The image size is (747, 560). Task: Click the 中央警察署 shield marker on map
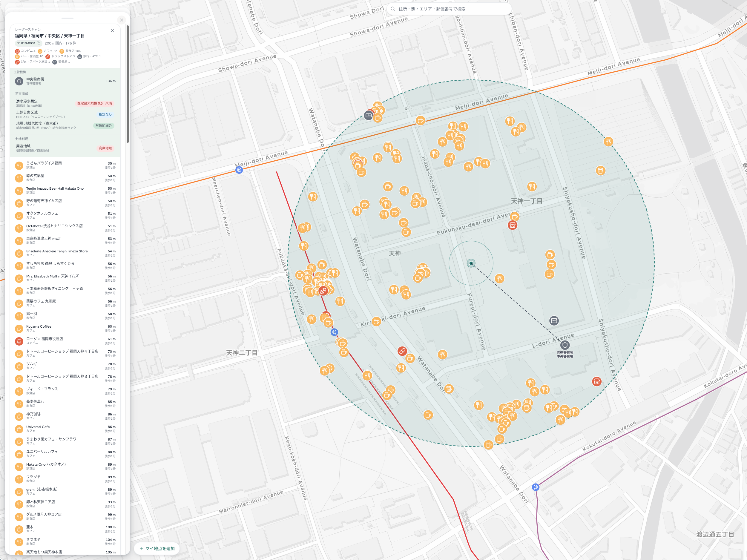[565, 345]
